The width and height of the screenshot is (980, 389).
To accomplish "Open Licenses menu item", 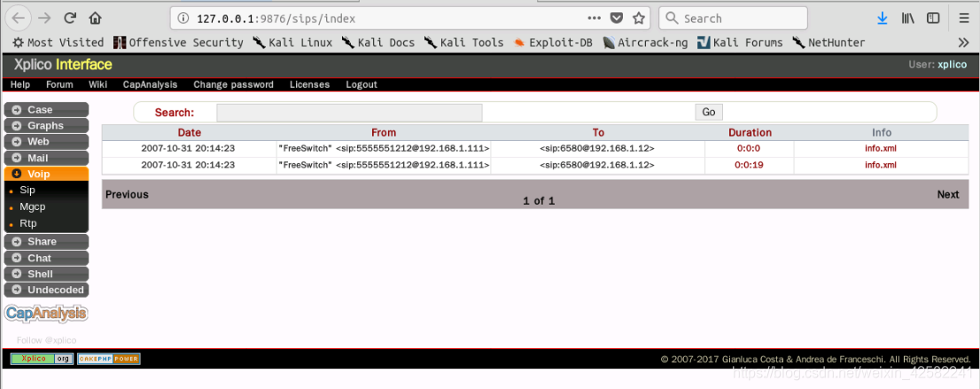I will coord(309,84).
